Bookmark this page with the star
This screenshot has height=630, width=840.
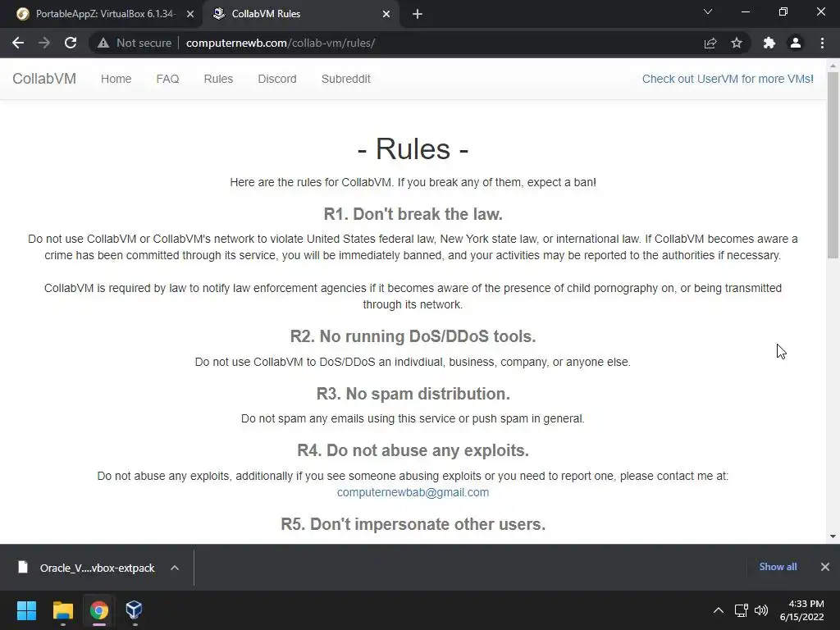[x=737, y=43]
